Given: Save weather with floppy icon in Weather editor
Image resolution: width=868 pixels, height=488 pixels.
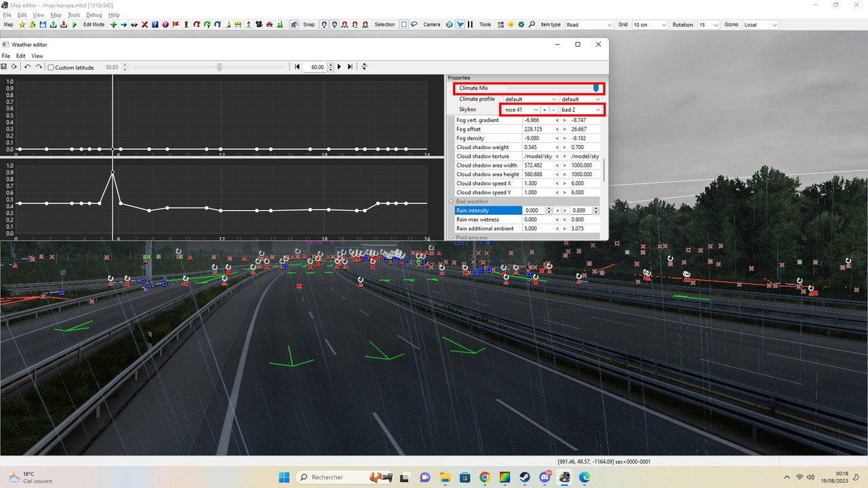Looking at the screenshot, I should point(4,67).
